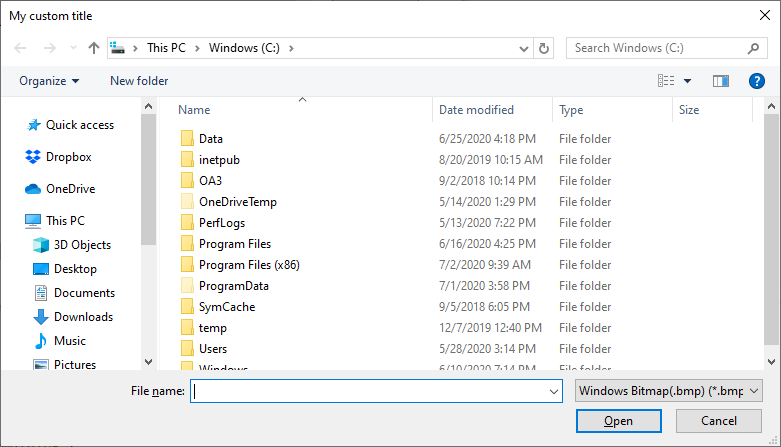This screenshot has height=447, width=781.
Task: Open the address bar history dropdown
Action: click(x=523, y=48)
